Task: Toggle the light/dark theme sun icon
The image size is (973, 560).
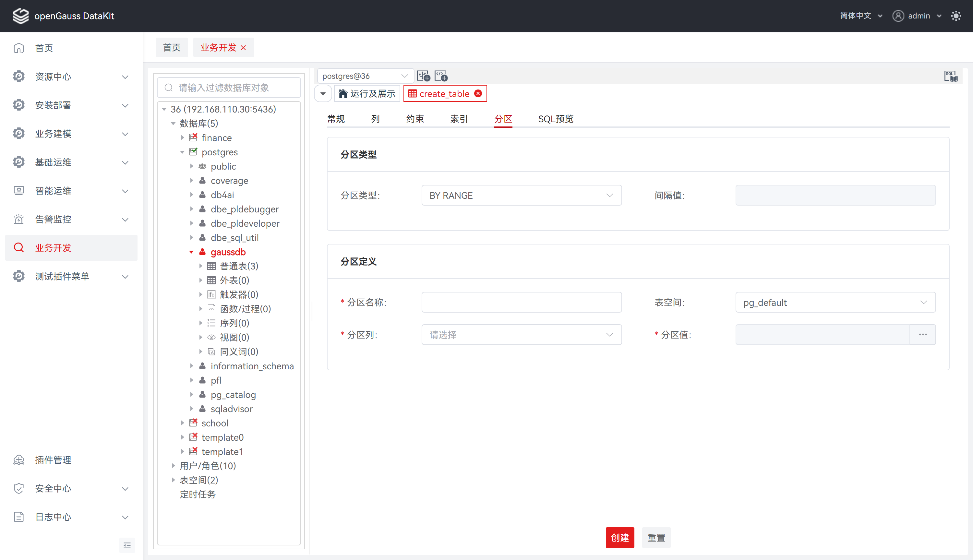Action: pos(956,16)
